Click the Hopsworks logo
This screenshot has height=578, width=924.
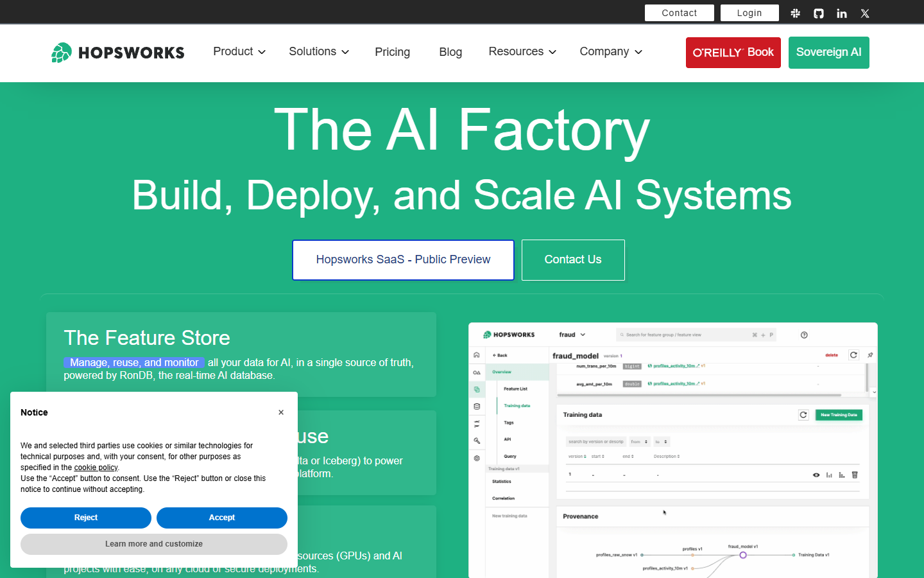click(x=118, y=53)
